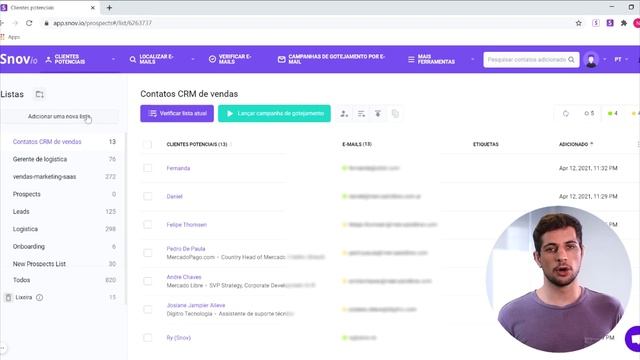Click the Apps shortcut in the bookmarks bar

(11, 37)
